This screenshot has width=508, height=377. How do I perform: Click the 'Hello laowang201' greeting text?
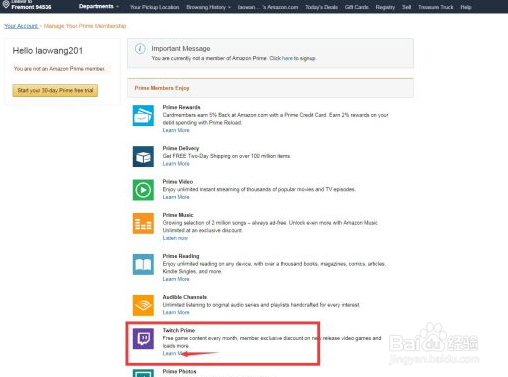[48, 51]
